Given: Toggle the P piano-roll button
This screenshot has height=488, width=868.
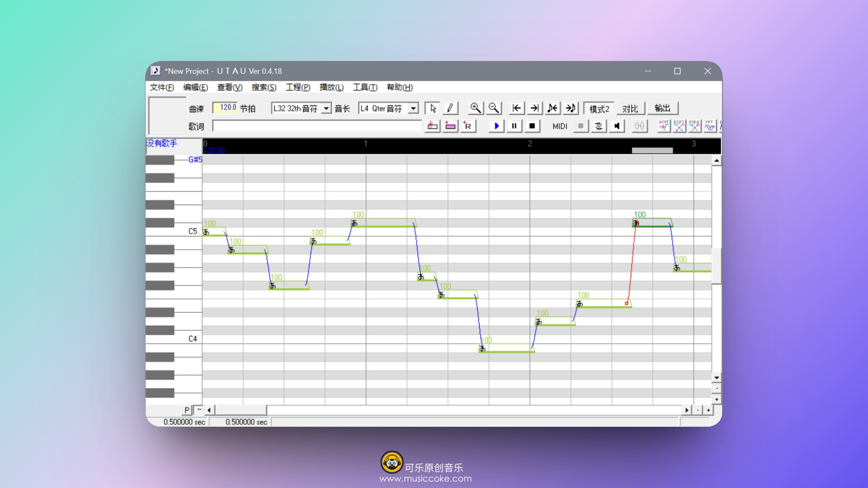Looking at the screenshot, I should point(187,410).
